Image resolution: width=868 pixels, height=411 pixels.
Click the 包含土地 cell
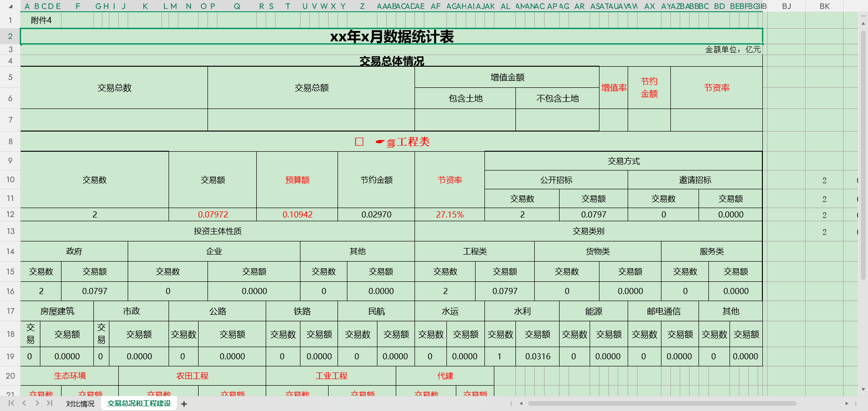click(465, 98)
